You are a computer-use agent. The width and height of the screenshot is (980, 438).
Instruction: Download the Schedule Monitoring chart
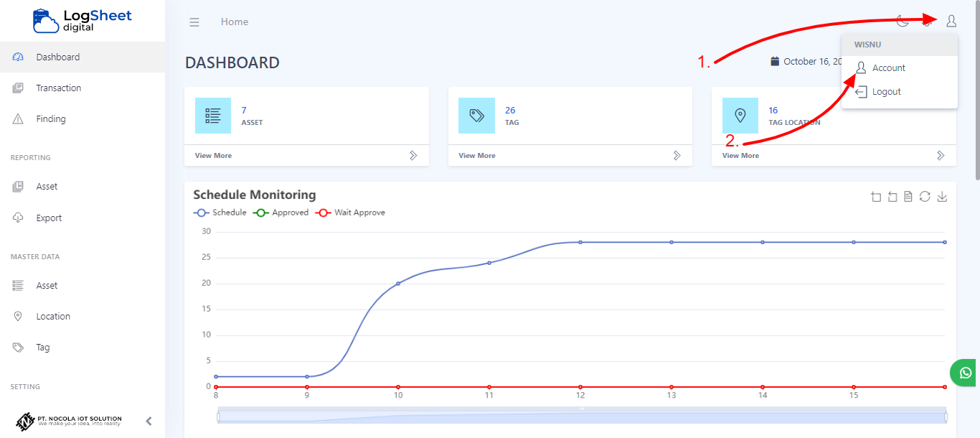942,196
